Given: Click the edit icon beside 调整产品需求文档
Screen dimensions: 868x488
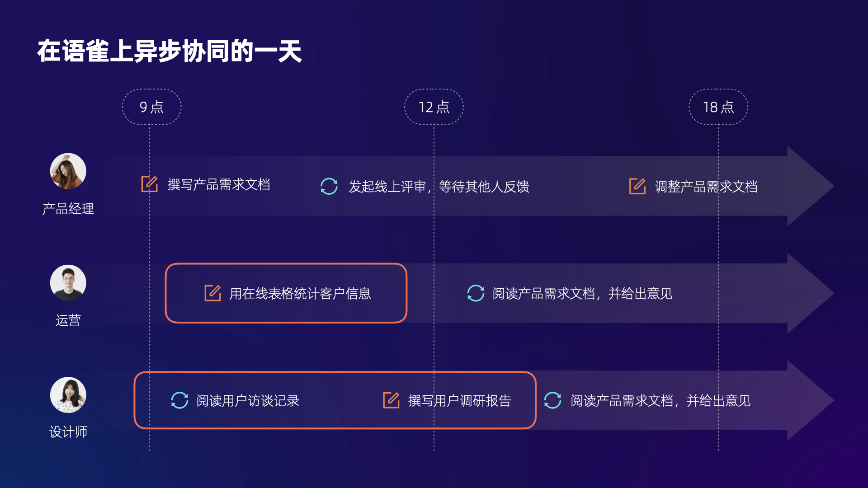Looking at the screenshot, I should pyautogui.click(x=637, y=186).
